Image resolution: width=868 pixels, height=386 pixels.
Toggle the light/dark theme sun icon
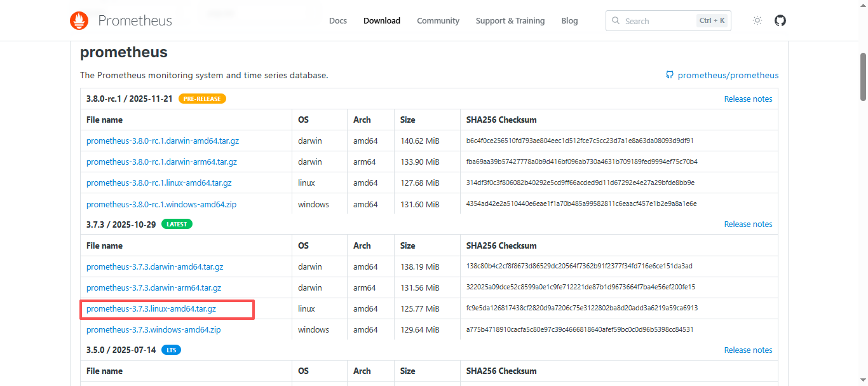[x=757, y=20]
